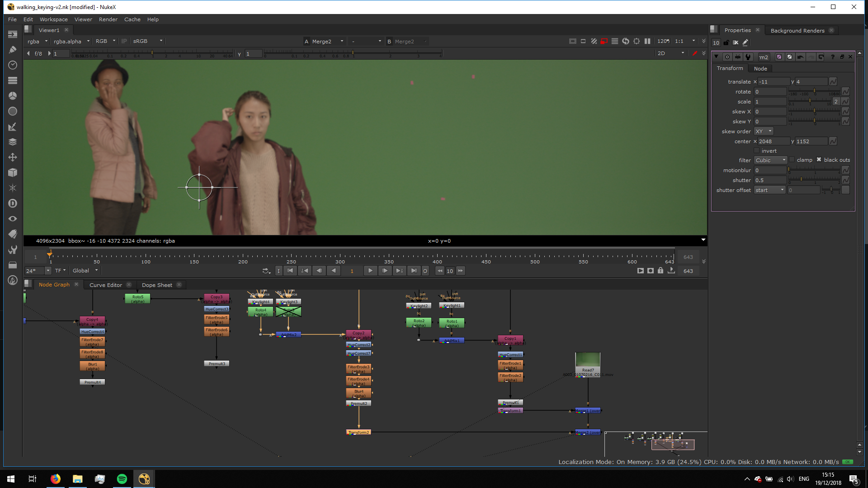Switch to the Node tab in properties
This screenshot has width=868, height=488.
point(760,69)
